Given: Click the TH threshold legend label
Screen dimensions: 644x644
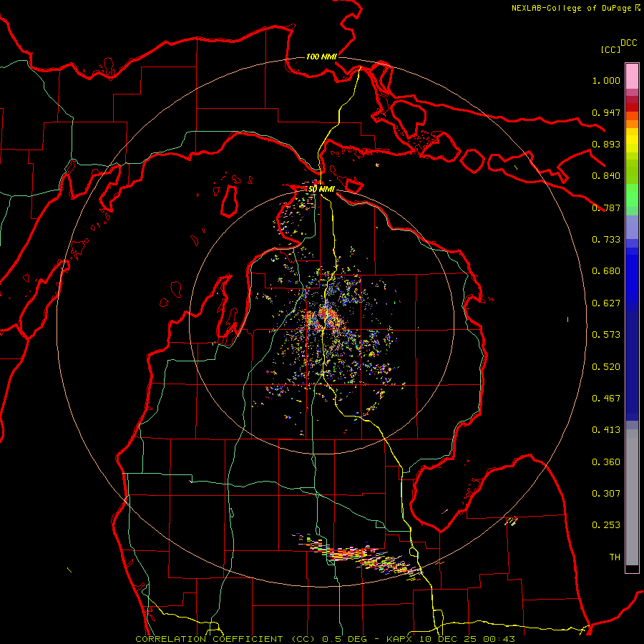Looking at the screenshot, I should pos(615,557).
